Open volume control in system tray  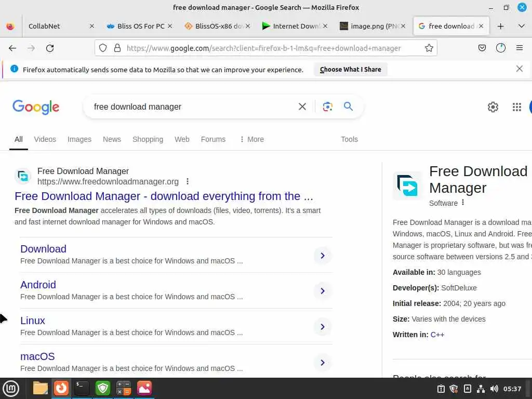click(x=494, y=389)
